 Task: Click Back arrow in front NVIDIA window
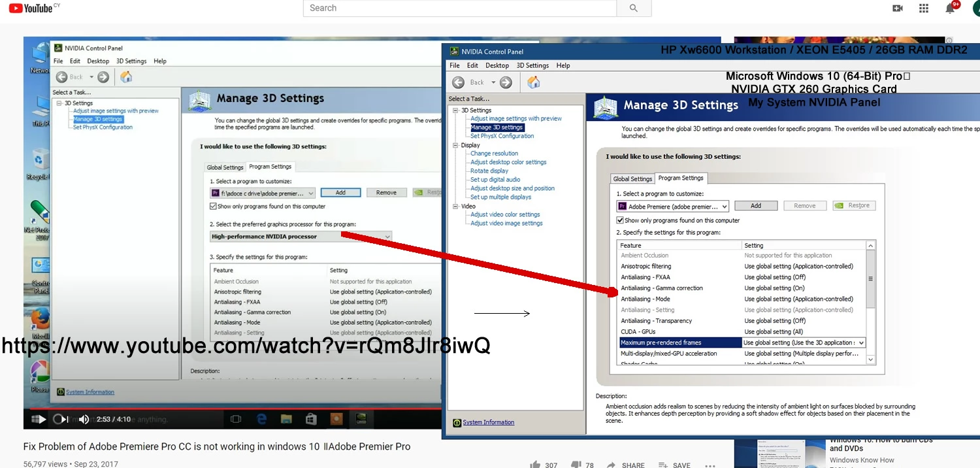pos(459,82)
